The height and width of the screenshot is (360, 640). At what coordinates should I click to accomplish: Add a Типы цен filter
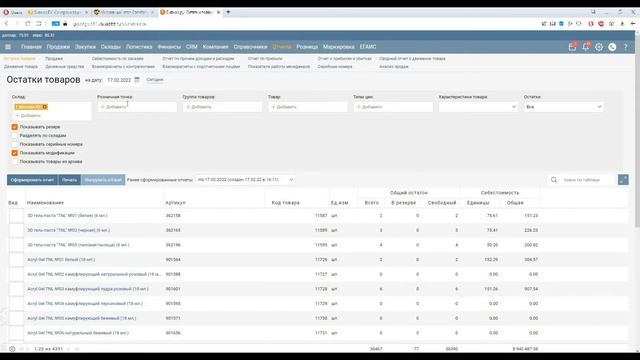(393, 107)
